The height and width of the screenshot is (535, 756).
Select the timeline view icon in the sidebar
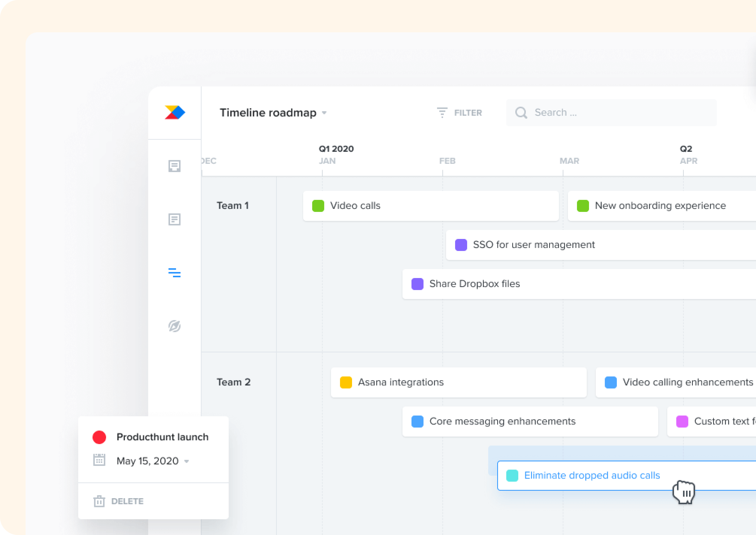pyautogui.click(x=174, y=272)
